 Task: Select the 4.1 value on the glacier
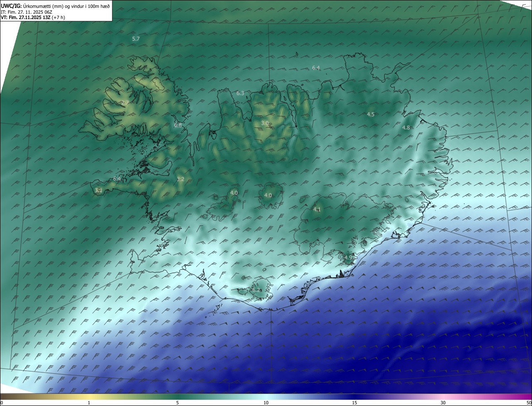pyautogui.click(x=317, y=210)
